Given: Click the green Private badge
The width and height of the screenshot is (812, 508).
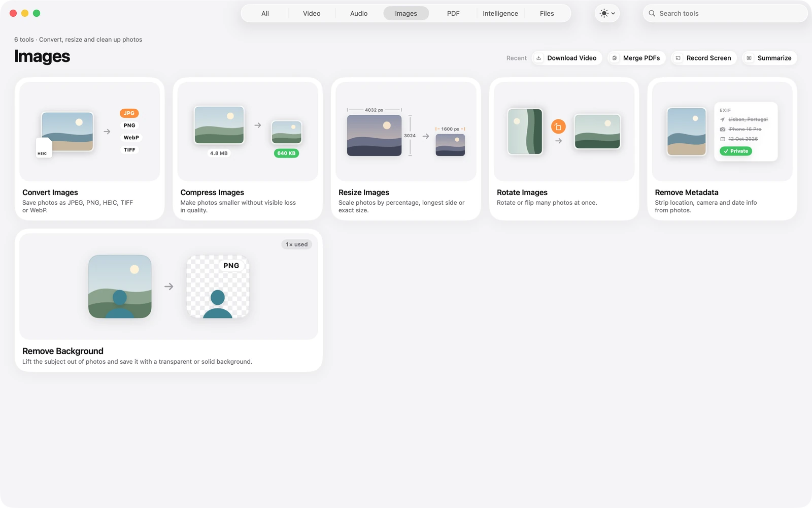Looking at the screenshot, I should (736, 151).
